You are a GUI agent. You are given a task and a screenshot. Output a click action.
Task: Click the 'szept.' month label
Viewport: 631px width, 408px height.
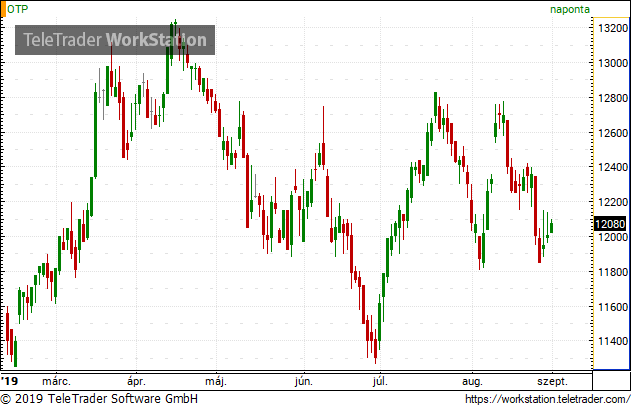(552, 381)
